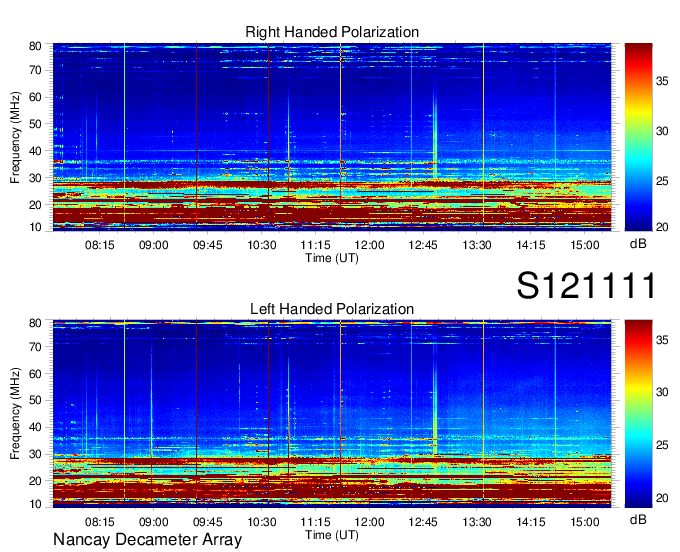Click the 15:00 time tick of the Left Handed plot
Image resolution: width=680 pixels, height=552 pixels.
pyautogui.click(x=585, y=522)
